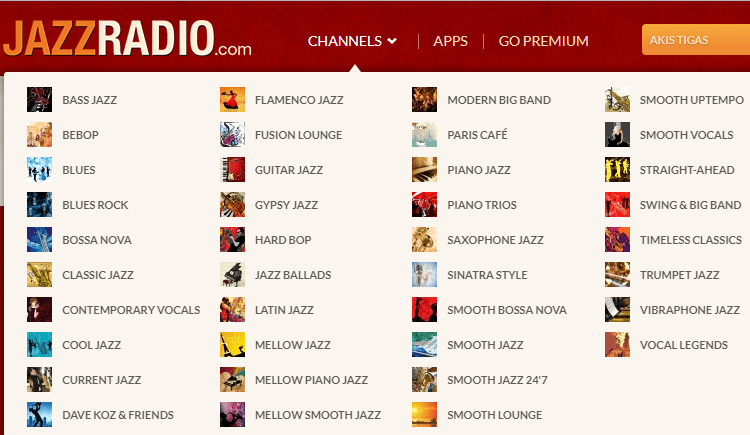
Task: Click the Paris Café Eiffel icon
Action: [424, 134]
